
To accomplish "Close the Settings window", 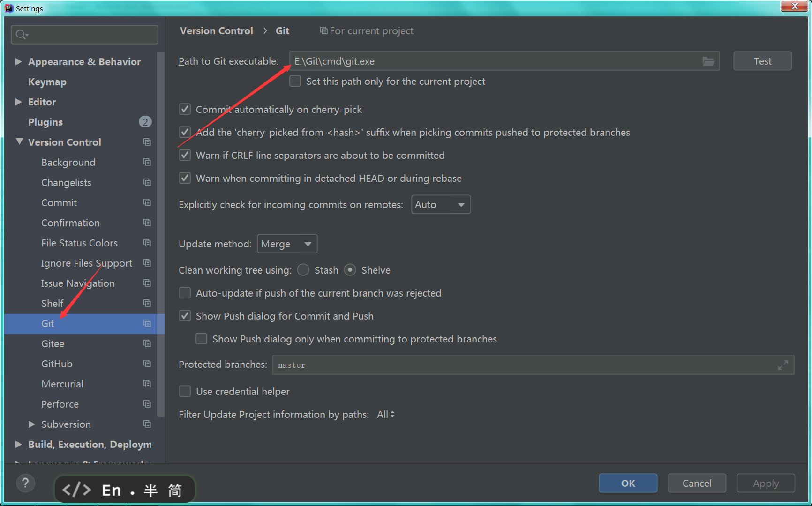I will pyautogui.click(x=794, y=6).
